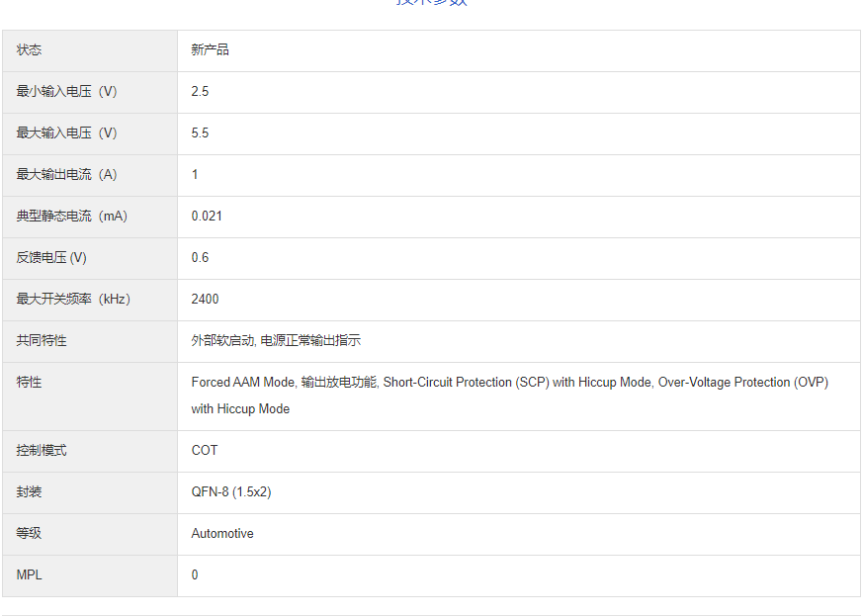
Task: Select the COT control mode value
Action: (x=205, y=450)
